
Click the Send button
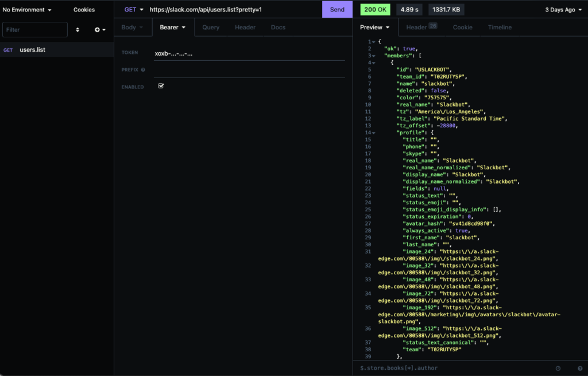click(x=337, y=9)
